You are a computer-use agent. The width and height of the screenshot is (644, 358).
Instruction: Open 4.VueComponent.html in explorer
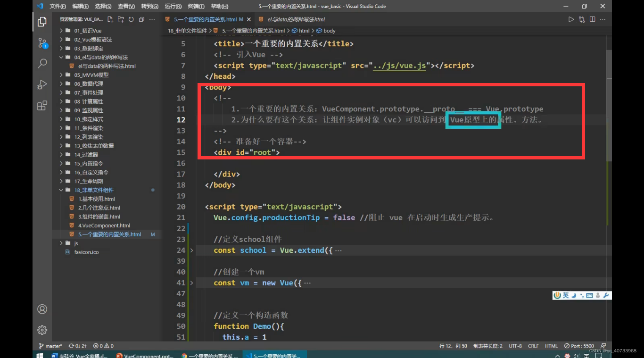pos(104,225)
